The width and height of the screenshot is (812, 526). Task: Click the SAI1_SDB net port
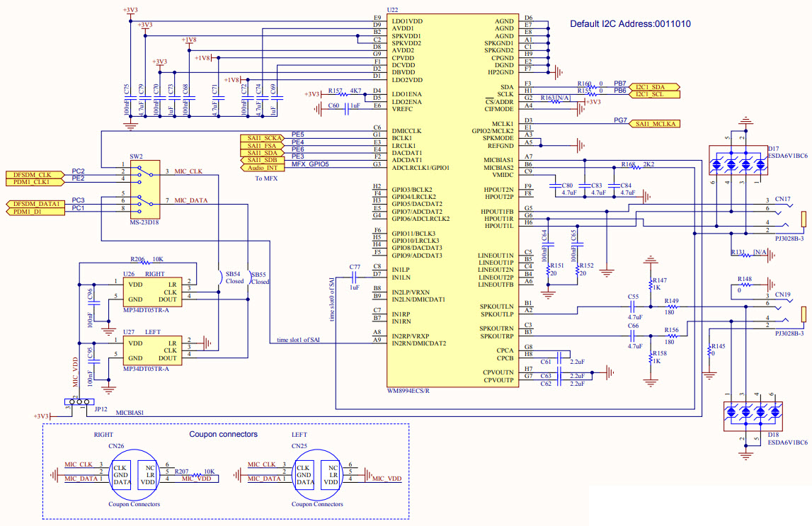(x=262, y=160)
